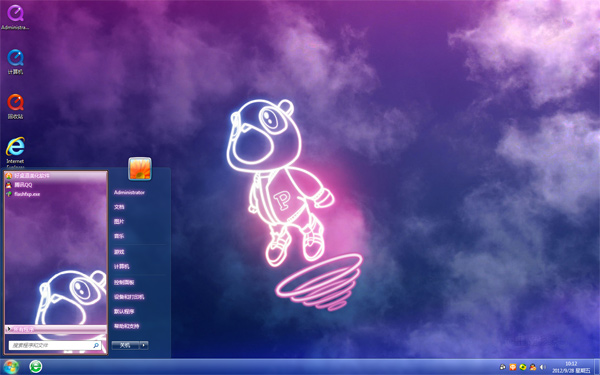Open 计算机 in Start menu right pane
This screenshot has width=600, height=375.
pyautogui.click(x=121, y=266)
